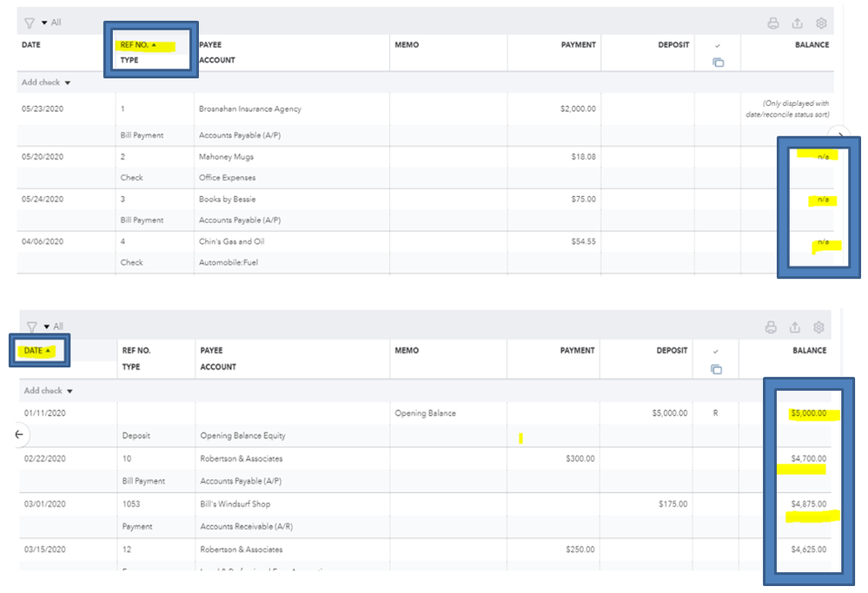Click the $300.00 payment amount
The width and height of the screenshot is (868, 593).
pos(580,458)
